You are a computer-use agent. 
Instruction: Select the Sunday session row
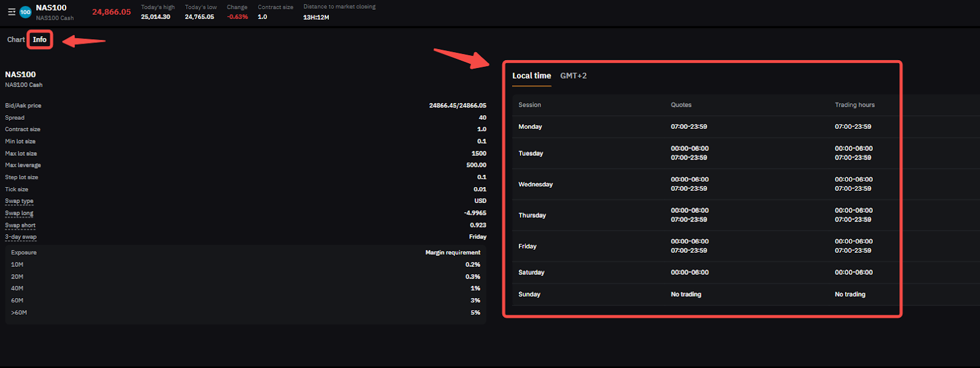click(529, 294)
